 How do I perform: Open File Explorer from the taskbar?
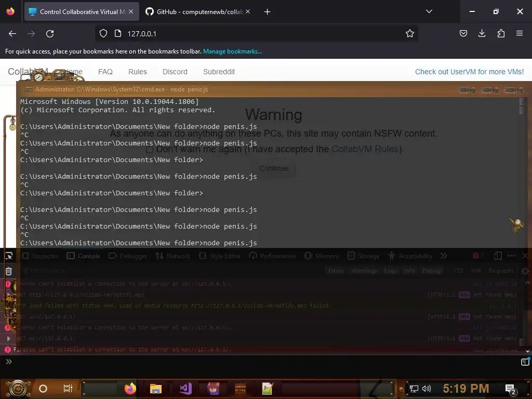[x=156, y=389]
